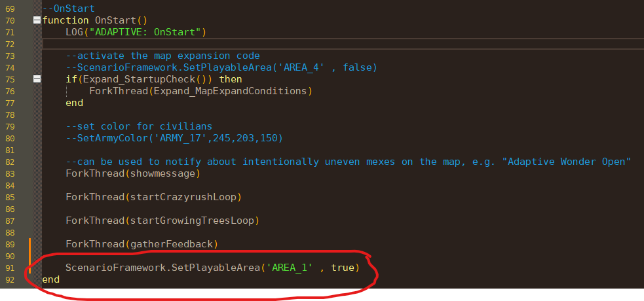
Task: Click line number 91 in gutter
Action: [10, 268]
